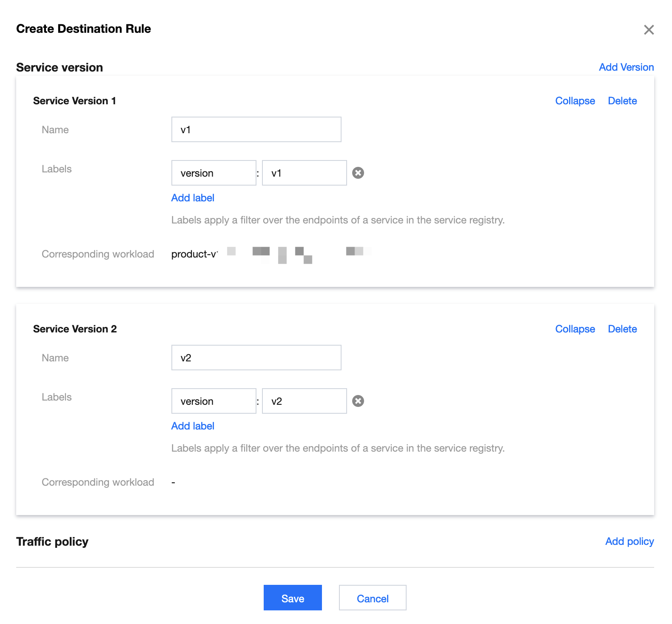Viewport: 672px width, 624px height.
Task: Add a label to Service Version 2
Action: [x=193, y=426]
